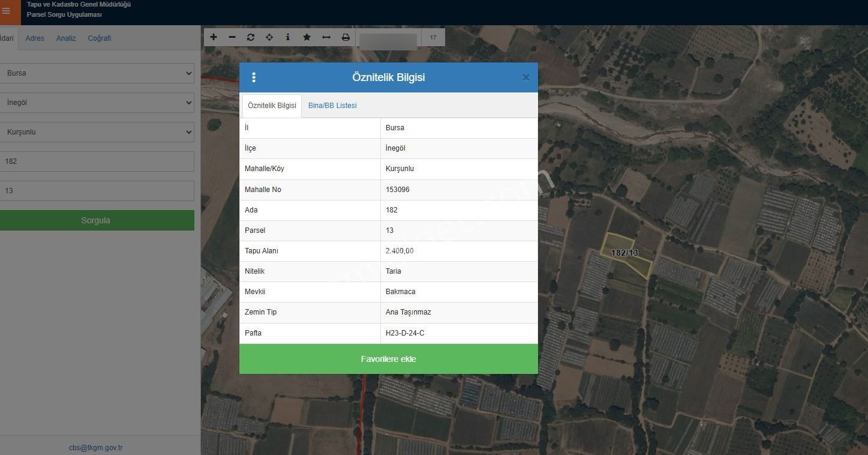Open the Analiz tab
The width and height of the screenshot is (868, 455).
pyautogui.click(x=66, y=38)
